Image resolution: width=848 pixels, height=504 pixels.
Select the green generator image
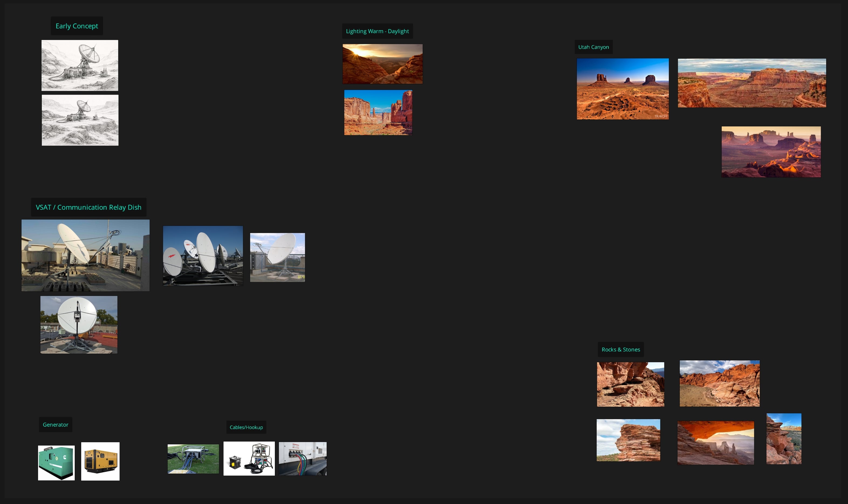click(x=56, y=462)
